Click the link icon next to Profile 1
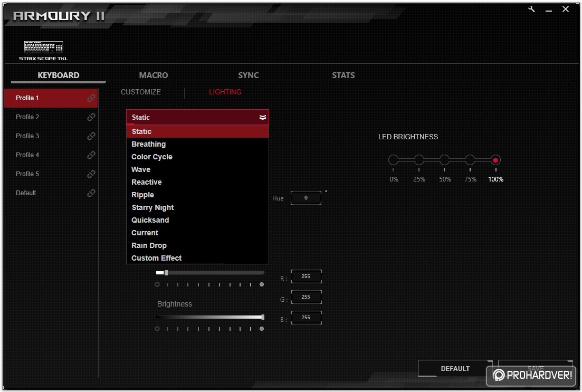Screen dimensions: 582x392 coord(91,98)
